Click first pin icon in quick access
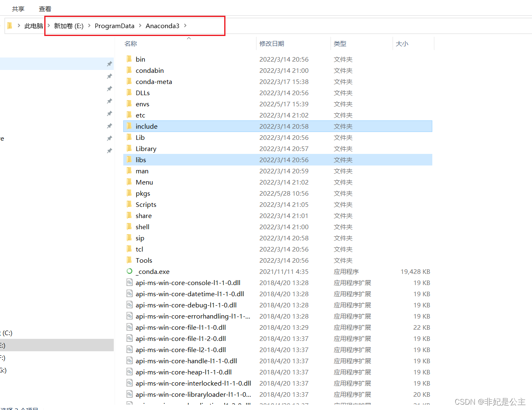 (109, 64)
